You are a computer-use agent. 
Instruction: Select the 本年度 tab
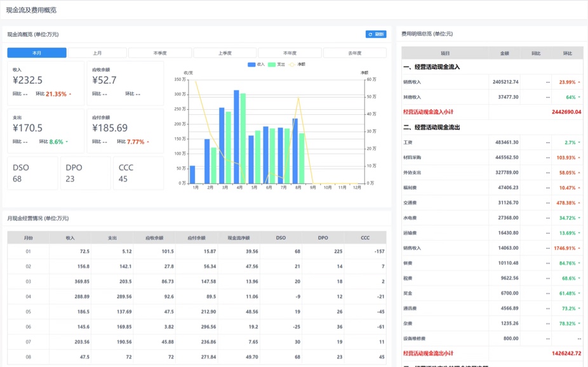click(290, 53)
